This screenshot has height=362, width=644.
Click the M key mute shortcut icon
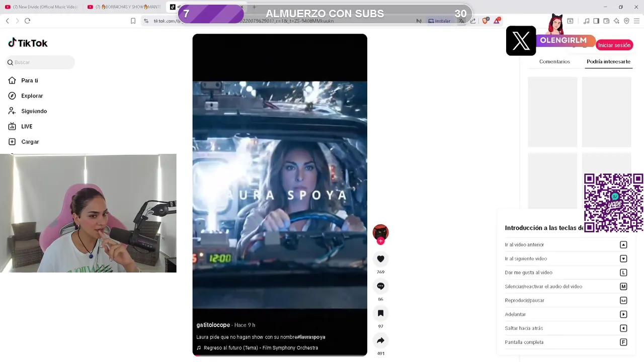[623, 287]
